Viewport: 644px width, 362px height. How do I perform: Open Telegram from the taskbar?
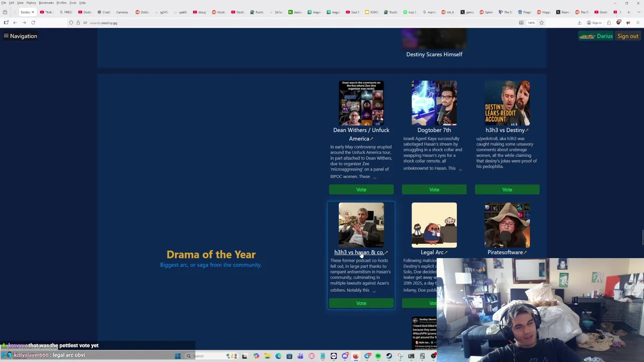point(367,356)
